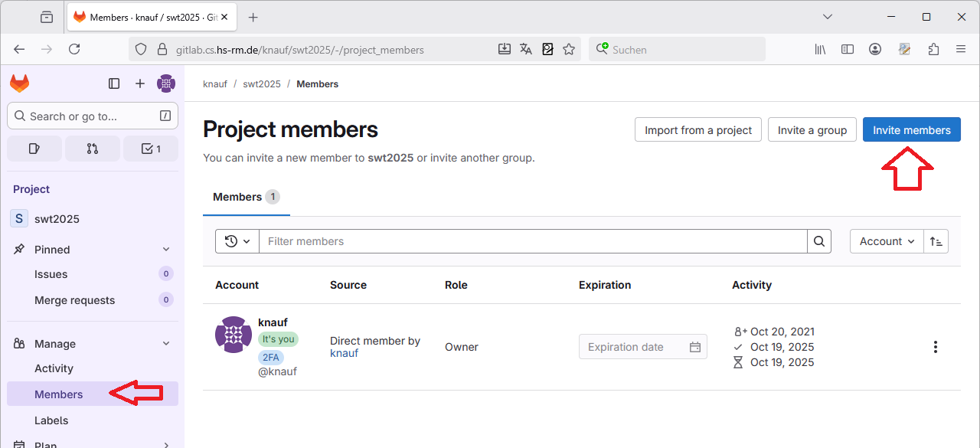
Task: Open merge requests icon shortcut
Action: 93,149
